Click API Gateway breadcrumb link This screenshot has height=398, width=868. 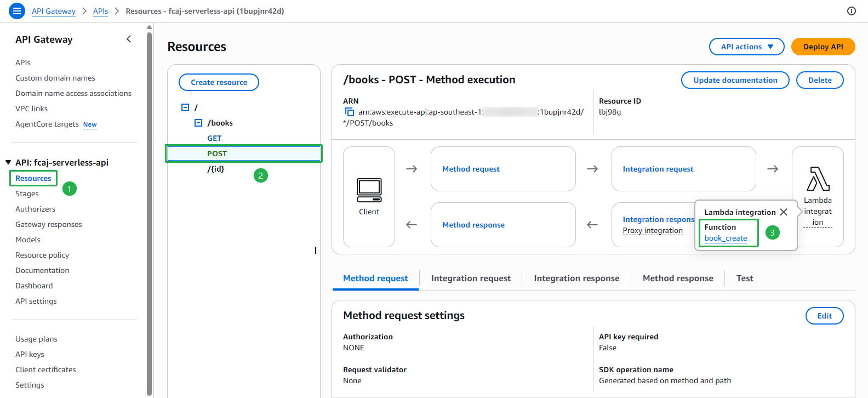coord(54,11)
